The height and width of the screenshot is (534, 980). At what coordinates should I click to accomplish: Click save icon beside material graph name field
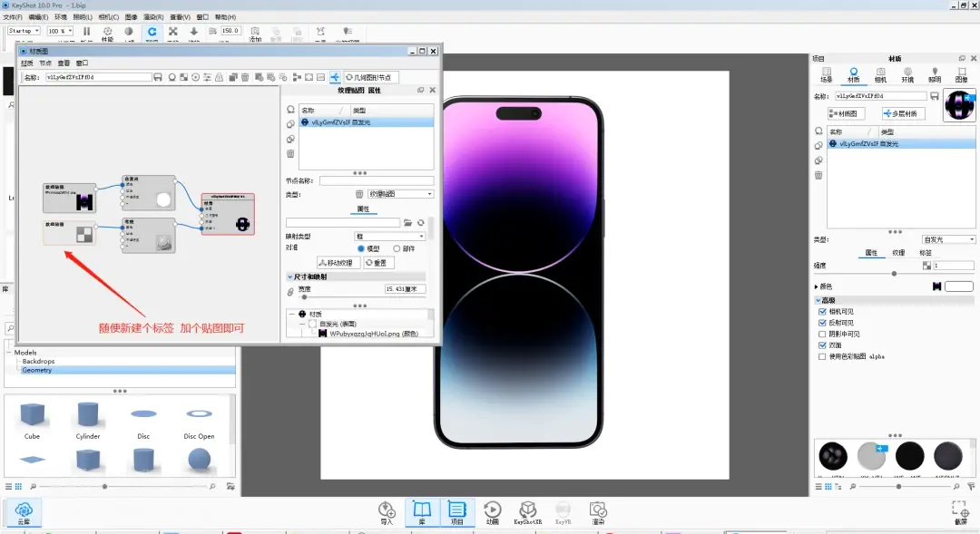click(x=158, y=77)
